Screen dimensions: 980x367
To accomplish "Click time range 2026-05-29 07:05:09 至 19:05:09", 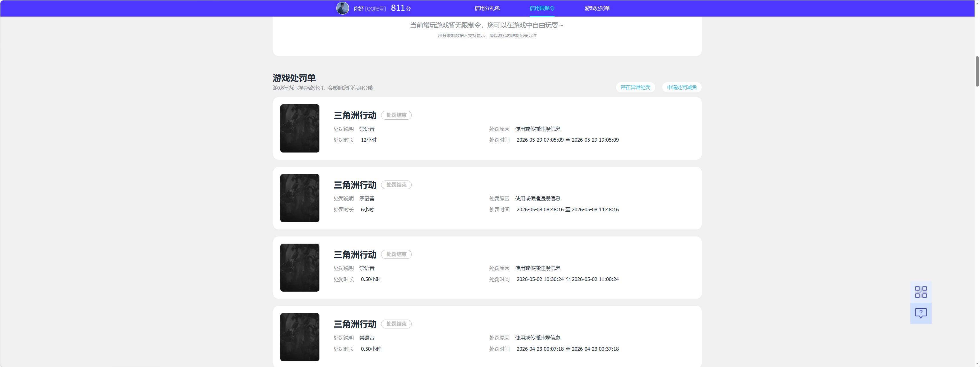I will tap(568, 140).
